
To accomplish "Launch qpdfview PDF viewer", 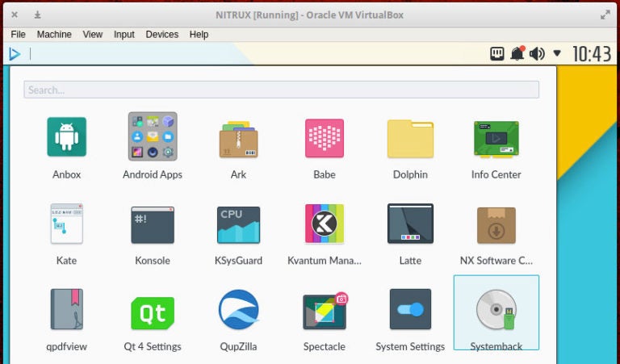I will pyautogui.click(x=66, y=309).
